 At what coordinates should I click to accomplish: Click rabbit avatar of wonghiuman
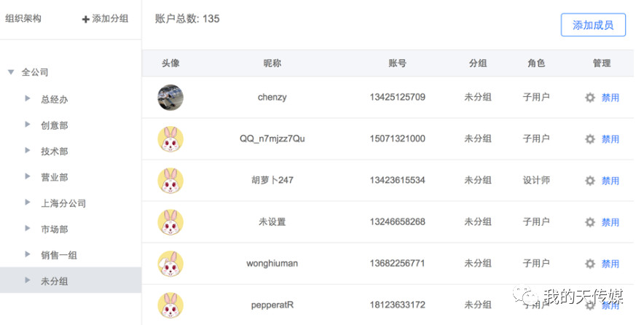170,264
